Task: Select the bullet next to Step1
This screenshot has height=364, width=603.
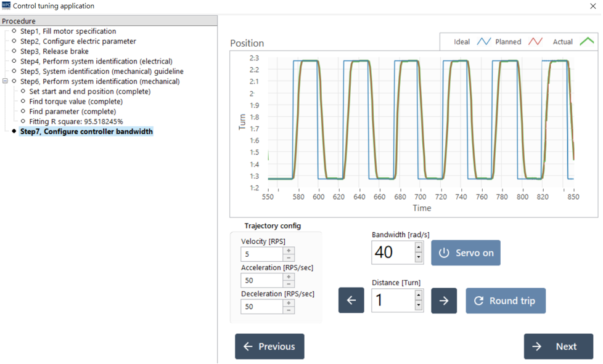Action: [14, 31]
